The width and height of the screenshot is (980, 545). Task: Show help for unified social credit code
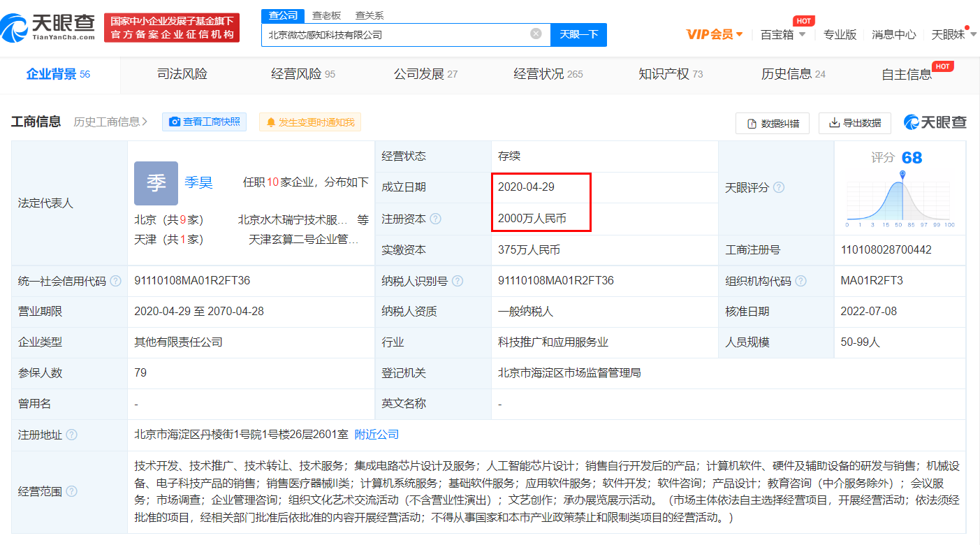pos(115,281)
